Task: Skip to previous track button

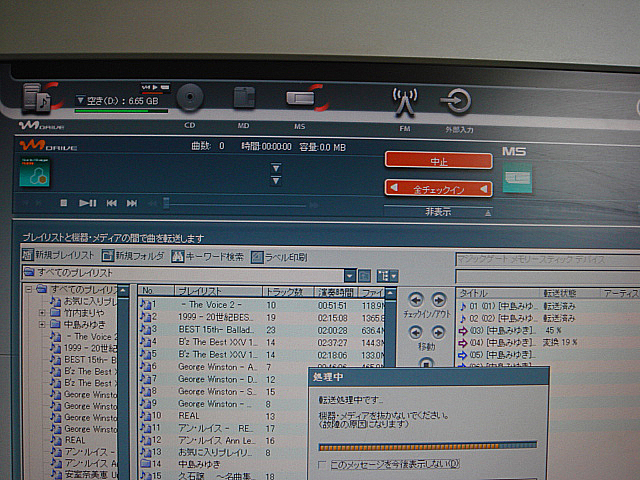Action: point(111,203)
